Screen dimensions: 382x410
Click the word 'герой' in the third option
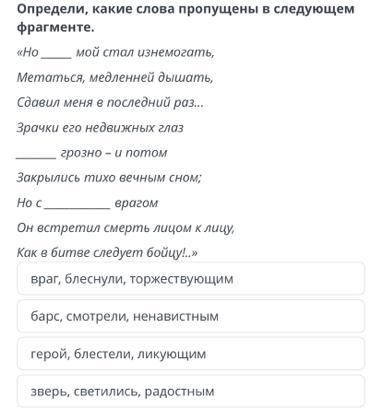49,354
